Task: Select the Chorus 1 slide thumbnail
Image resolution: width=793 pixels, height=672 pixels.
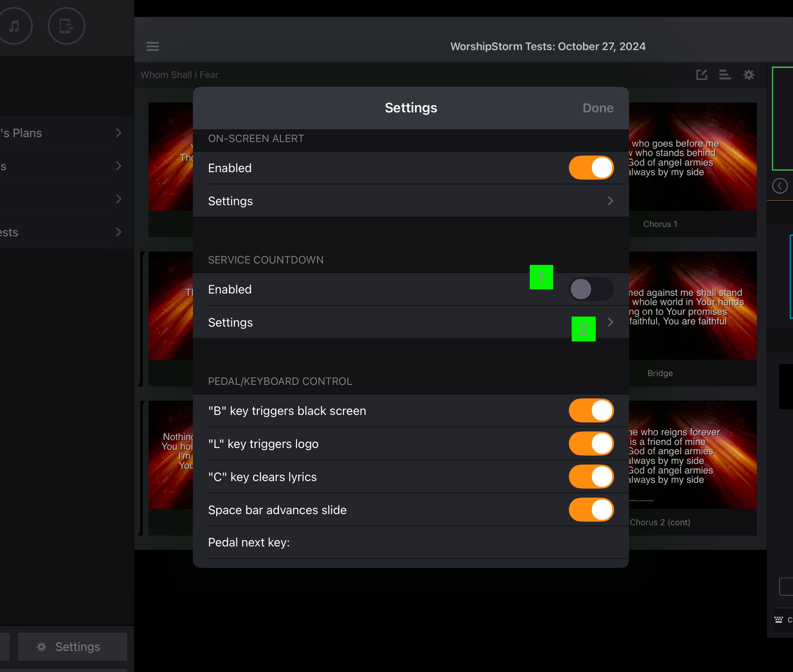Action: 692,170
